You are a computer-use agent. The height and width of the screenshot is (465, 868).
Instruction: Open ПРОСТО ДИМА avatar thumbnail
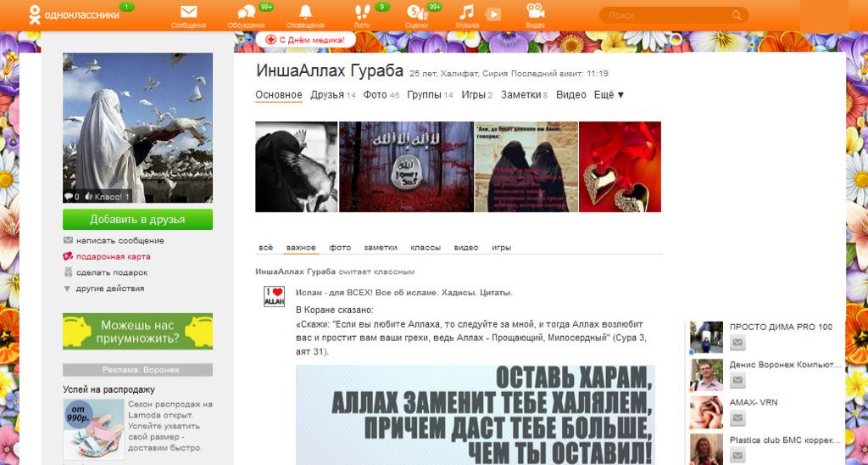point(706,338)
